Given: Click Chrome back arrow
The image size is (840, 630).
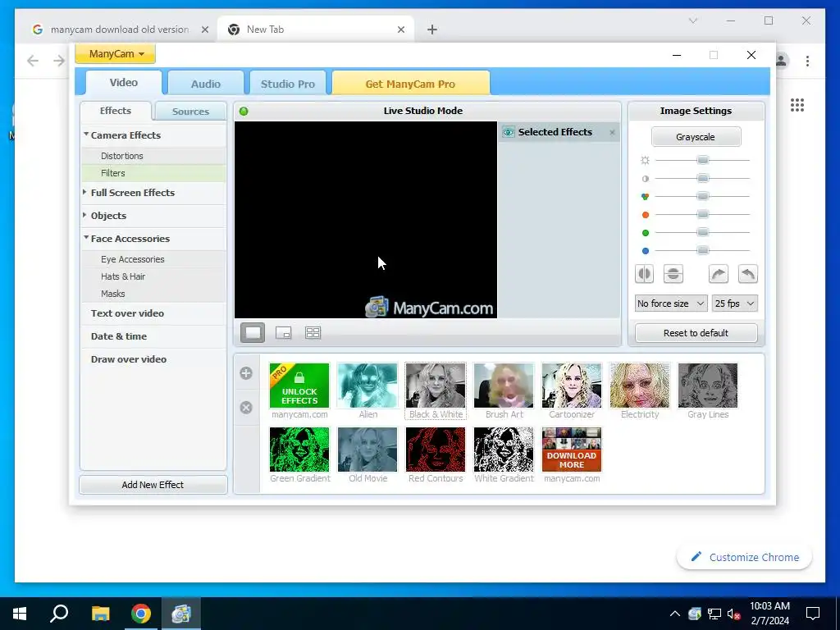Looking at the screenshot, I should [x=33, y=61].
